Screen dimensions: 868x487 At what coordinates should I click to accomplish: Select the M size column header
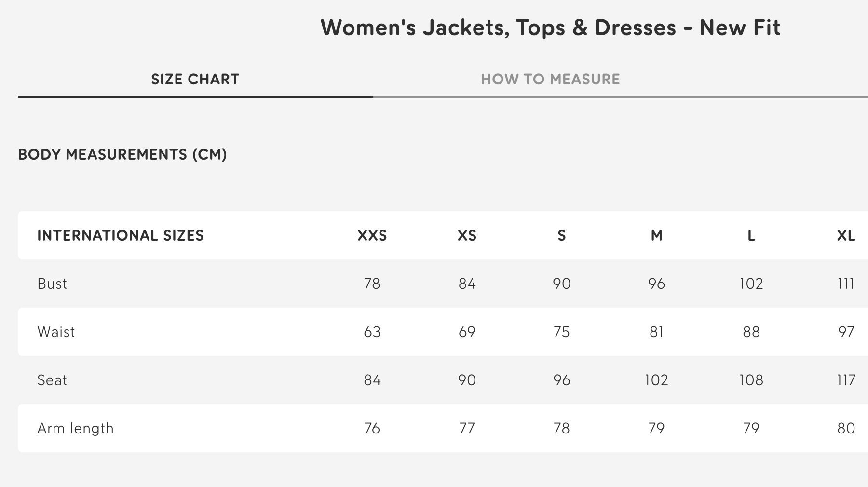pos(657,236)
